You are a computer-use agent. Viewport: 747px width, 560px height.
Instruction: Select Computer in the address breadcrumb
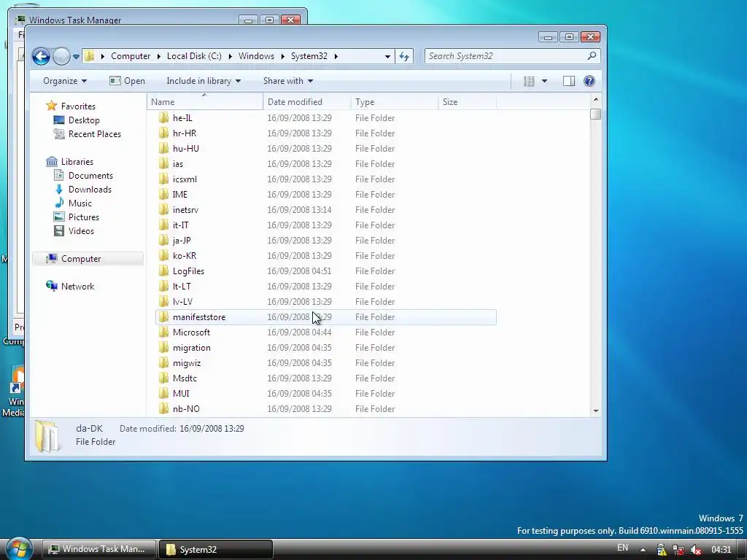tap(131, 56)
